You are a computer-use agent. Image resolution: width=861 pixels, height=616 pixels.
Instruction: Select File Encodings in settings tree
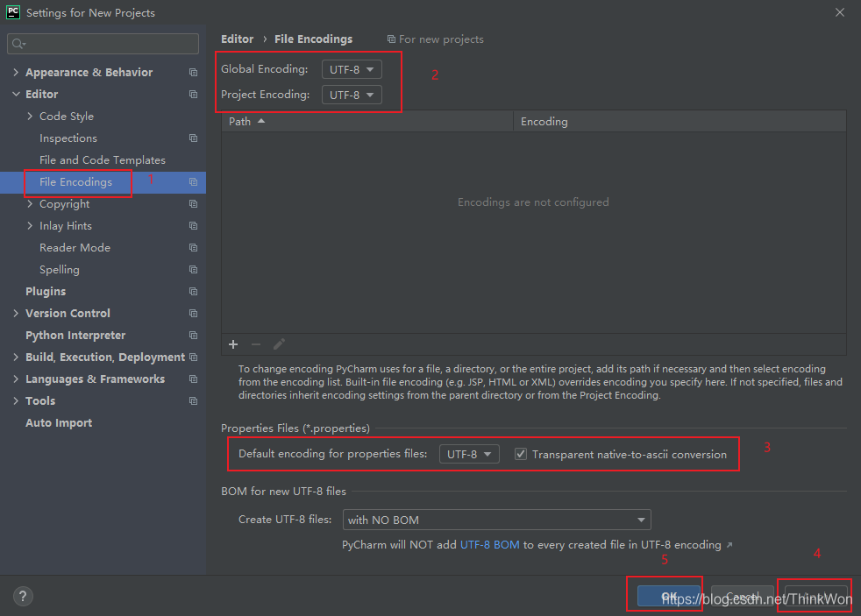point(75,182)
